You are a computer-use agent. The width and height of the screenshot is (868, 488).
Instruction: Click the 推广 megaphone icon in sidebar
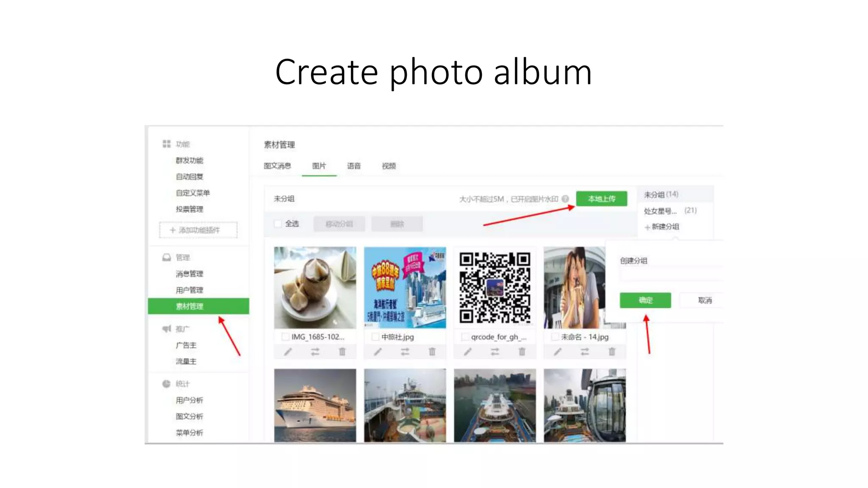click(167, 329)
